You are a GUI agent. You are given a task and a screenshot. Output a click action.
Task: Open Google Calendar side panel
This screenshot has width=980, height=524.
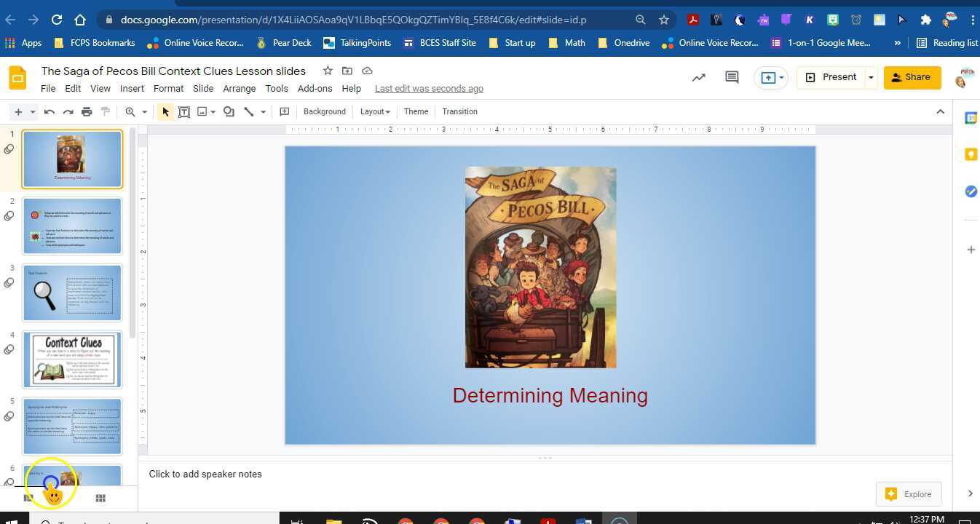971,117
